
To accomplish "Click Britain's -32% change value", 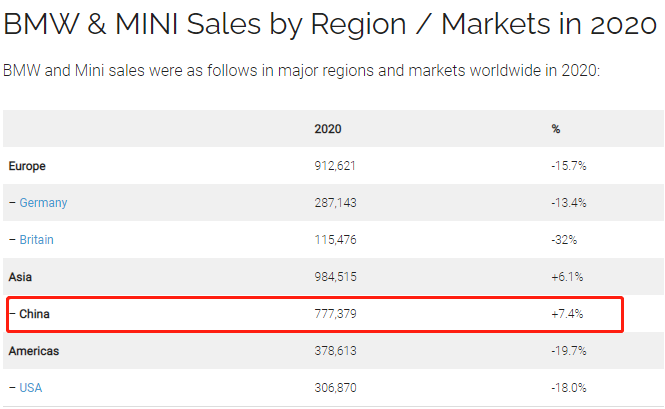I will [564, 240].
